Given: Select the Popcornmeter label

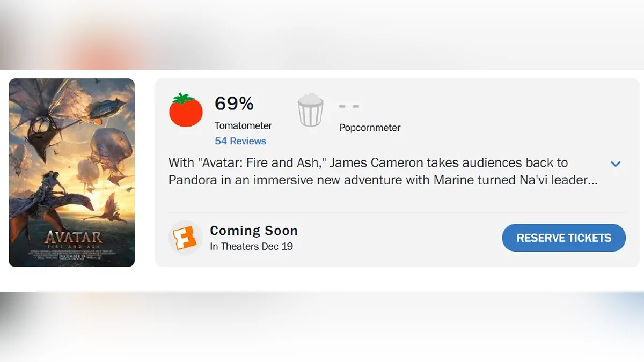Looking at the screenshot, I should tap(370, 128).
